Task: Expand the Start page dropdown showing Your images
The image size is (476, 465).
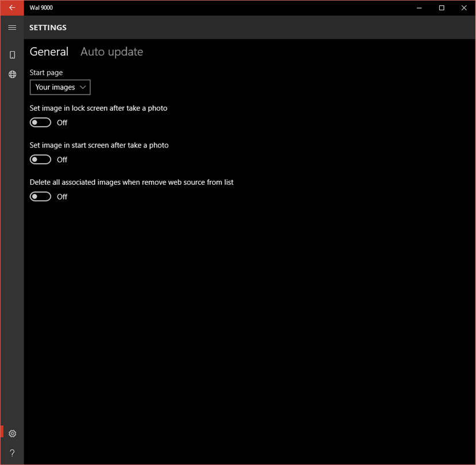Action: pos(60,87)
